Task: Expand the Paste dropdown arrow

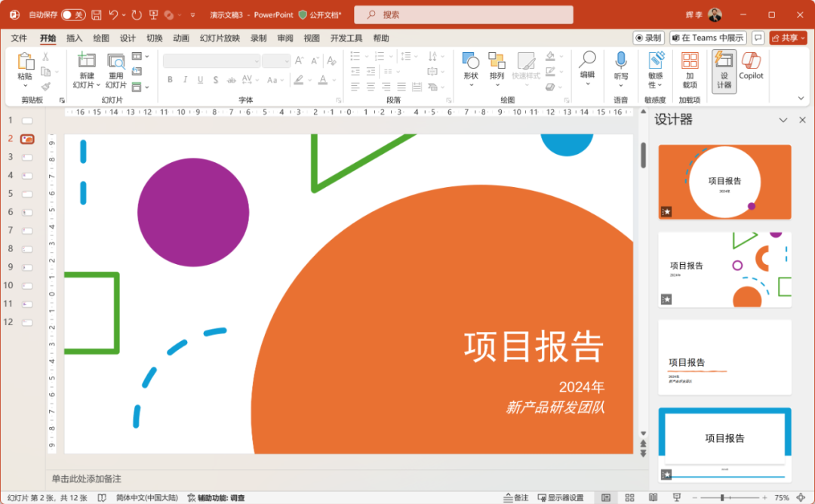Action: [x=25, y=86]
